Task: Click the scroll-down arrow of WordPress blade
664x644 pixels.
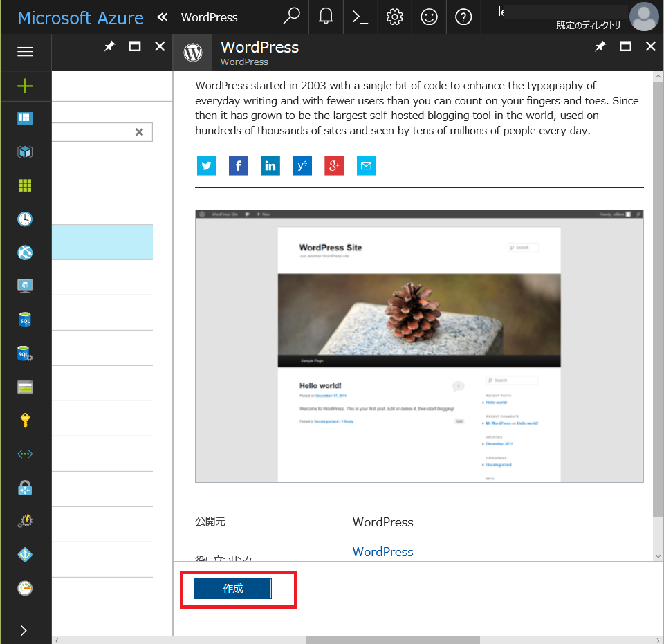Action: [x=658, y=556]
